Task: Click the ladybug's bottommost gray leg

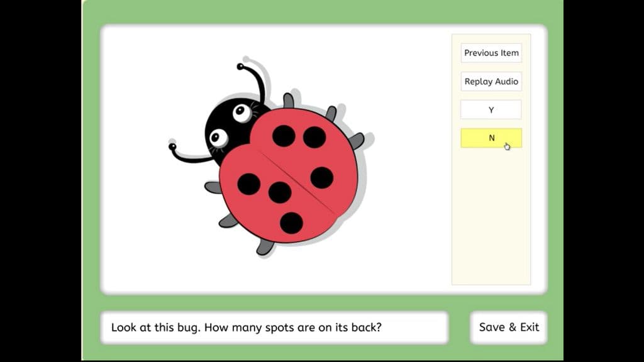Action: (x=264, y=247)
